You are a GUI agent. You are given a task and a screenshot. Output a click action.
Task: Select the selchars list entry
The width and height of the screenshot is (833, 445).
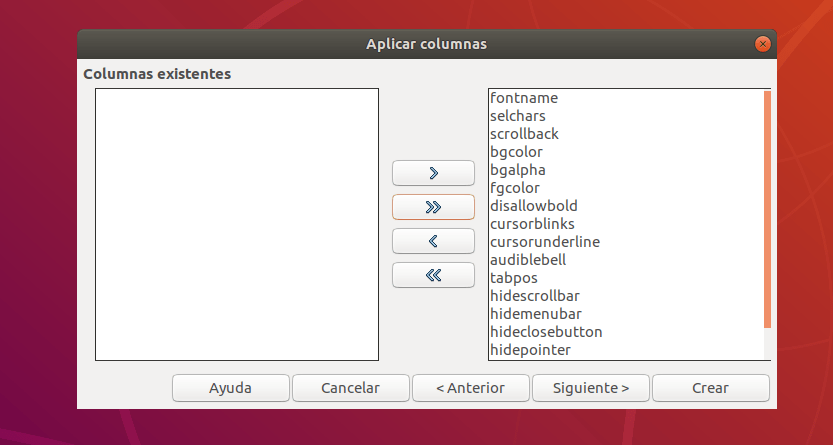click(x=518, y=116)
